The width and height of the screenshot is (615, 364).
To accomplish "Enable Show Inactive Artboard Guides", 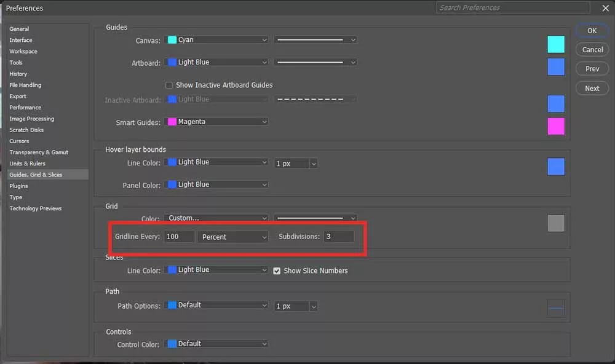I will [x=169, y=85].
